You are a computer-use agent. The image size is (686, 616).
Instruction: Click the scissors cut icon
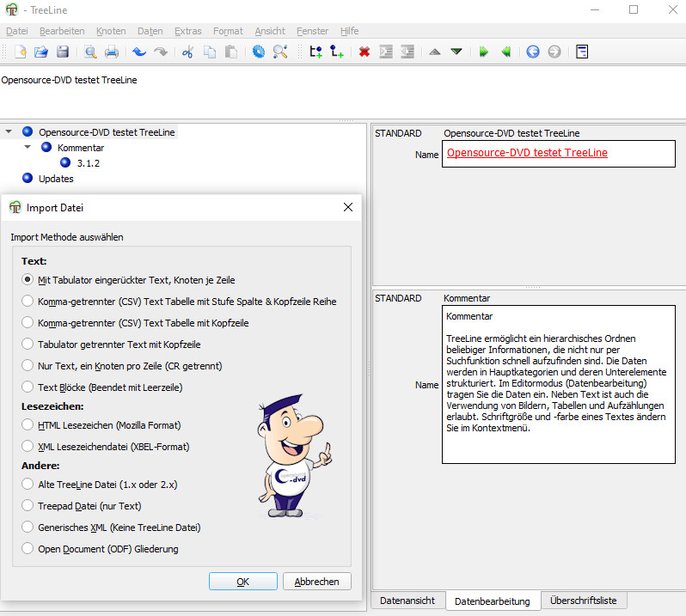pos(187,52)
